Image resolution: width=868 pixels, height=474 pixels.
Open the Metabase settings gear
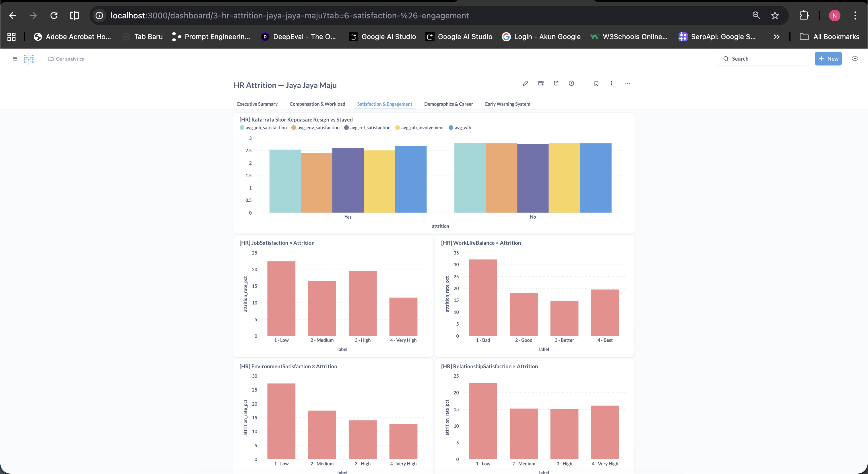point(855,59)
